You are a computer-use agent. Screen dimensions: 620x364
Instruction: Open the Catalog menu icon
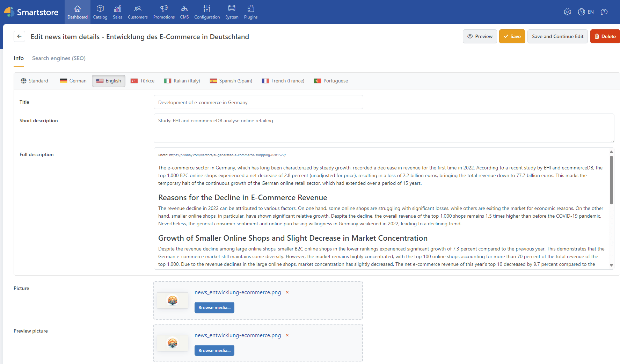[x=100, y=9]
